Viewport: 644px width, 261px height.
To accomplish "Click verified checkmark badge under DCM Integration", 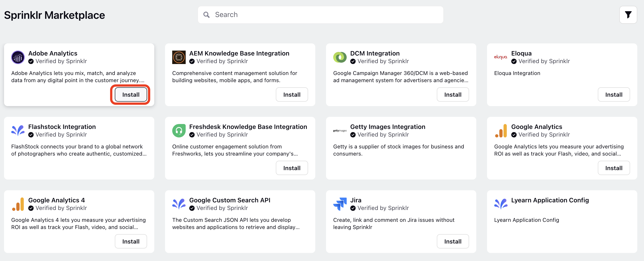I will point(353,61).
